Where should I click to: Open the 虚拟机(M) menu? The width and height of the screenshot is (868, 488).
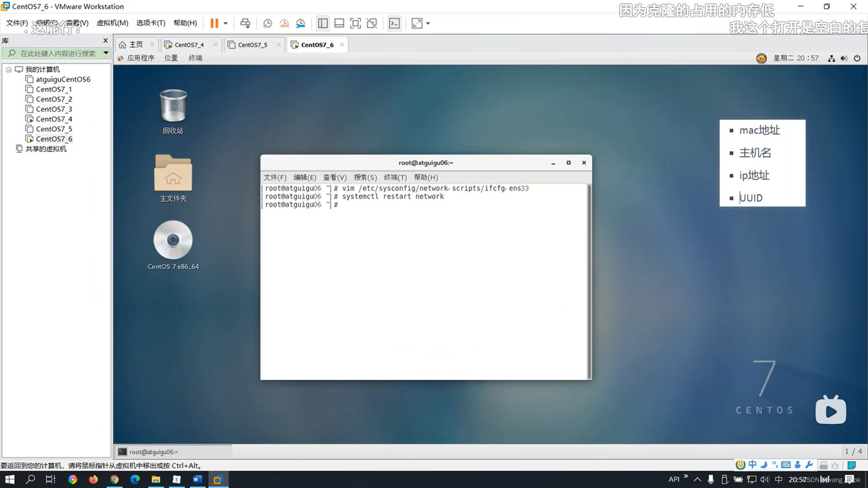tap(112, 23)
